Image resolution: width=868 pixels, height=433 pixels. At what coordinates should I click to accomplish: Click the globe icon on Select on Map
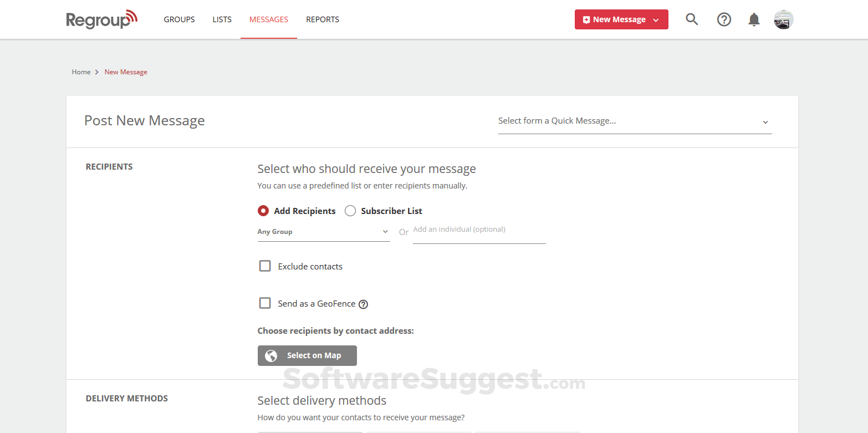click(x=271, y=356)
